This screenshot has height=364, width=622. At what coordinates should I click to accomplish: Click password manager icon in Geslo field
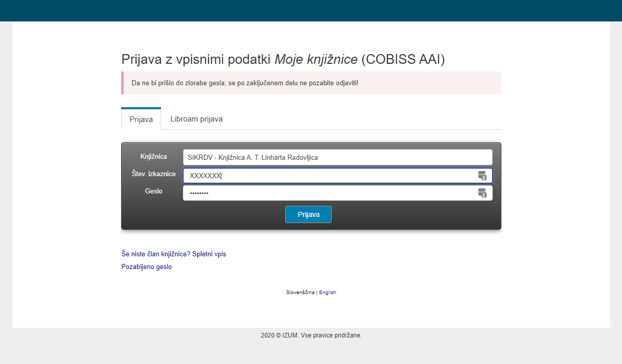point(482,193)
